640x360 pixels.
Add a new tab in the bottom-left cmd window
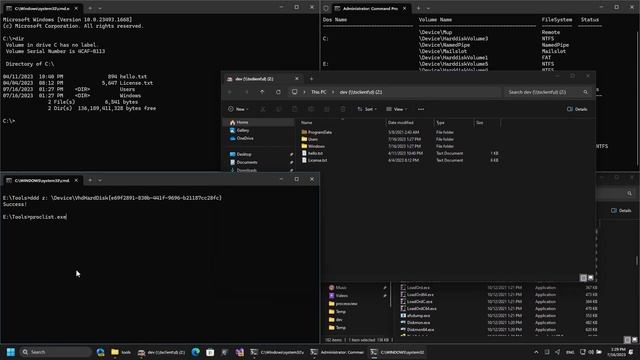tap(90, 180)
